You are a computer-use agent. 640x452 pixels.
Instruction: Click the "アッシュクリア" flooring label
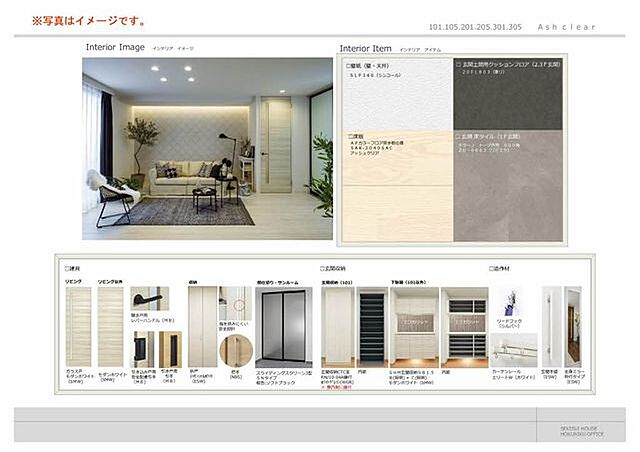(364, 153)
